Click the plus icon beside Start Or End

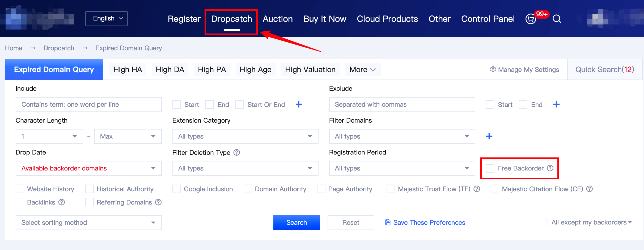click(x=299, y=105)
